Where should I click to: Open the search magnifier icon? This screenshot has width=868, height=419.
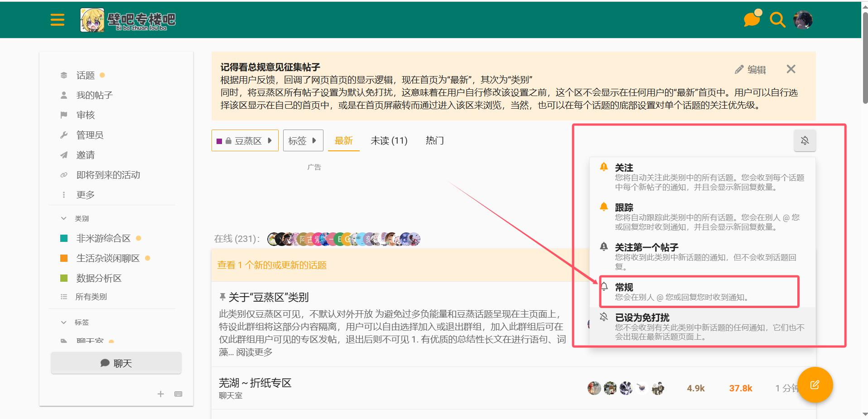pos(777,20)
